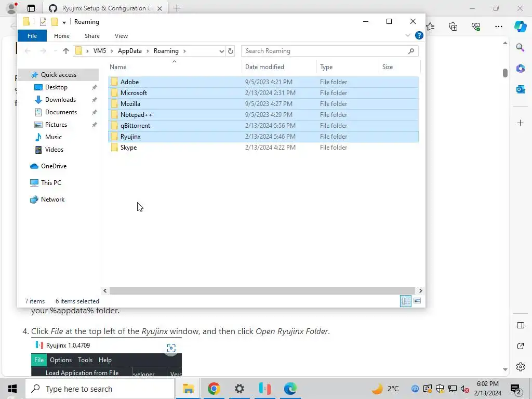The width and height of the screenshot is (532, 399).
Task: Open the Home ribbon tab
Action: tap(61, 36)
